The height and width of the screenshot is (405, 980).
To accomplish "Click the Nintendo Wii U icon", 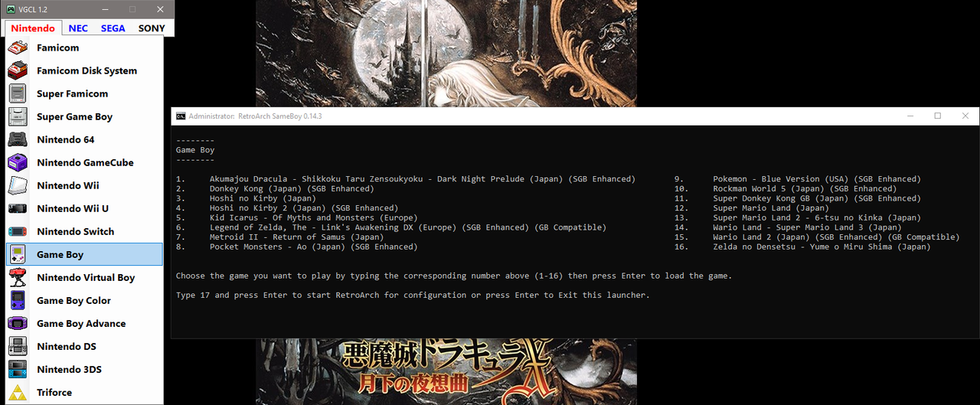I will (x=18, y=208).
